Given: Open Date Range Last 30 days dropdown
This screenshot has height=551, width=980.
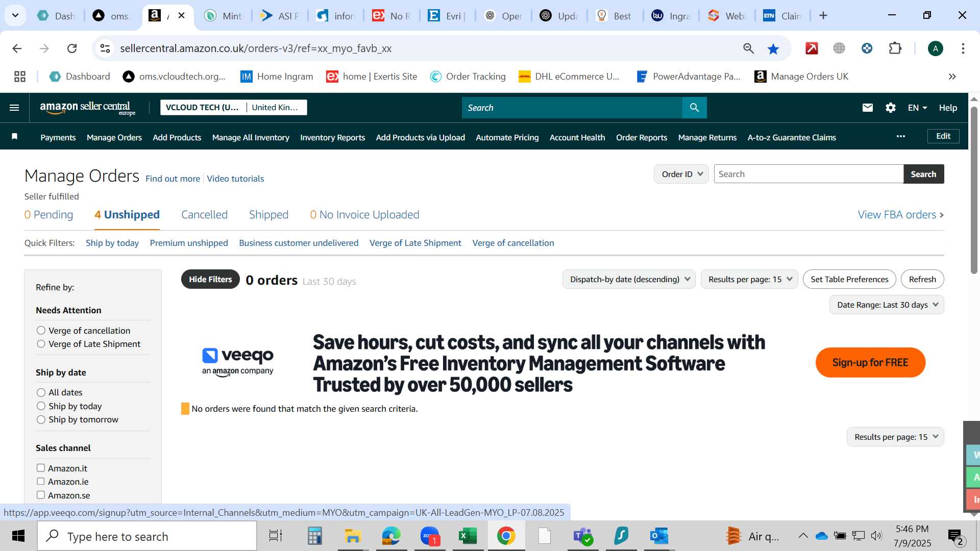Looking at the screenshot, I should point(887,305).
